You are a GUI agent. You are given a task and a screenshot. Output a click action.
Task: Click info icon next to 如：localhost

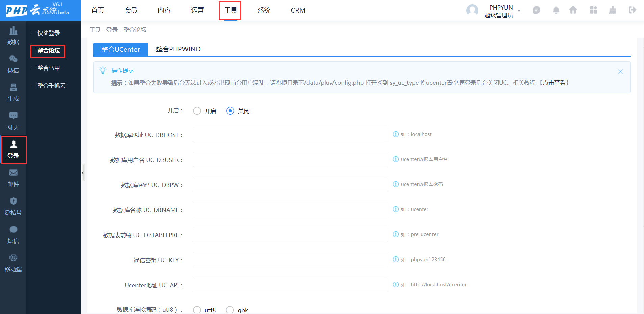point(396,134)
